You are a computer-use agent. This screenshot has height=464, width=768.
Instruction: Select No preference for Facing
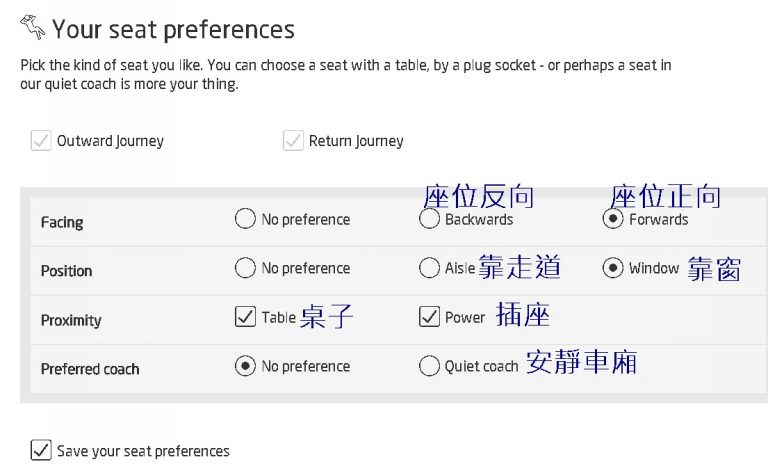[245, 219]
